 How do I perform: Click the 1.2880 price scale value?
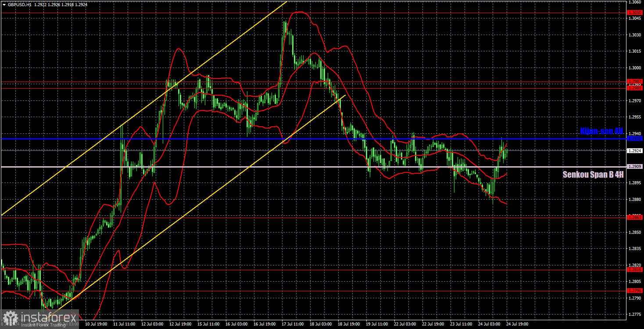coord(635,199)
